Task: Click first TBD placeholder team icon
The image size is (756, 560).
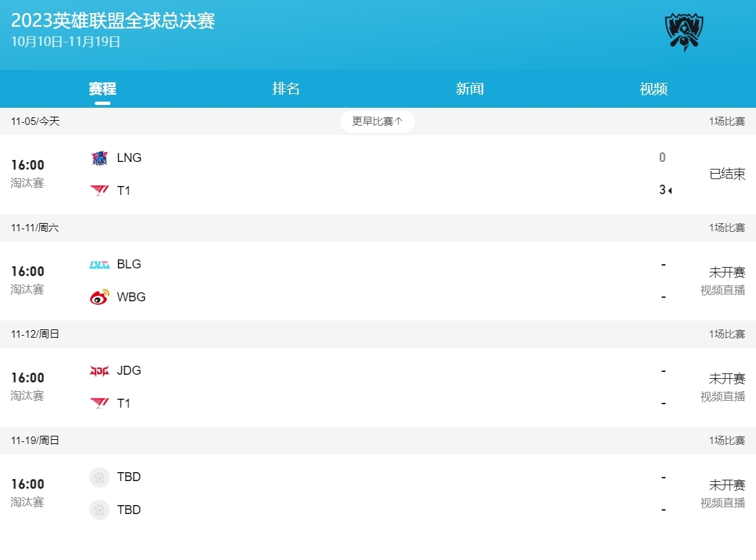Action: click(100, 477)
